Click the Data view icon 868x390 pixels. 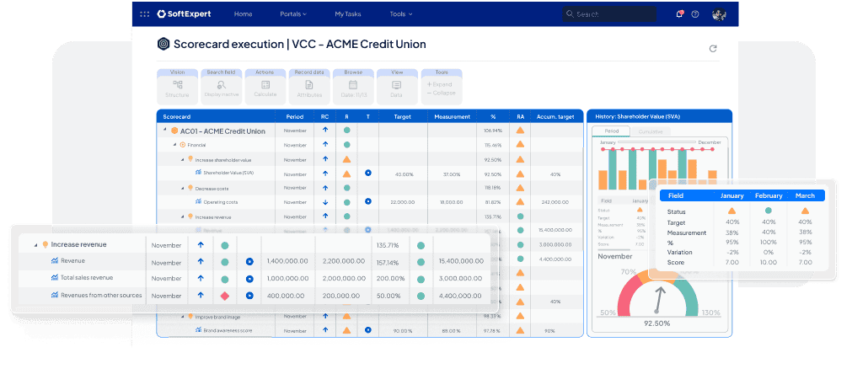click(396, 84)
